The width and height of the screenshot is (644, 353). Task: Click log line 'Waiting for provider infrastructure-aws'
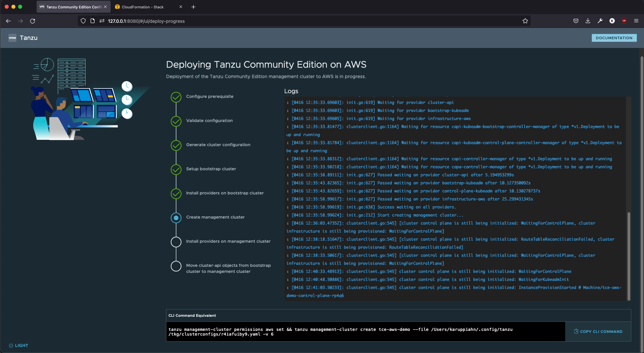379,118
